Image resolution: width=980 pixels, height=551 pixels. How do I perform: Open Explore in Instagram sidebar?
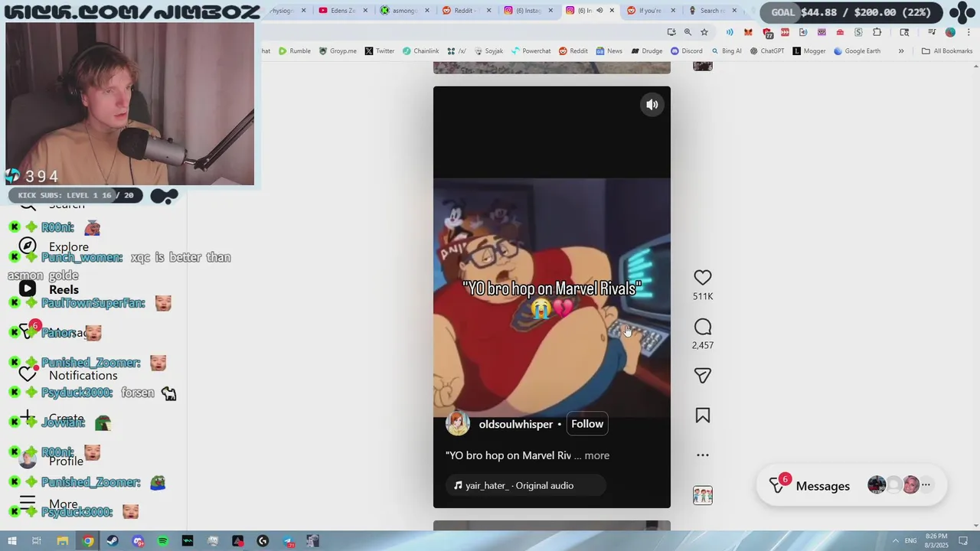[54, 246]
